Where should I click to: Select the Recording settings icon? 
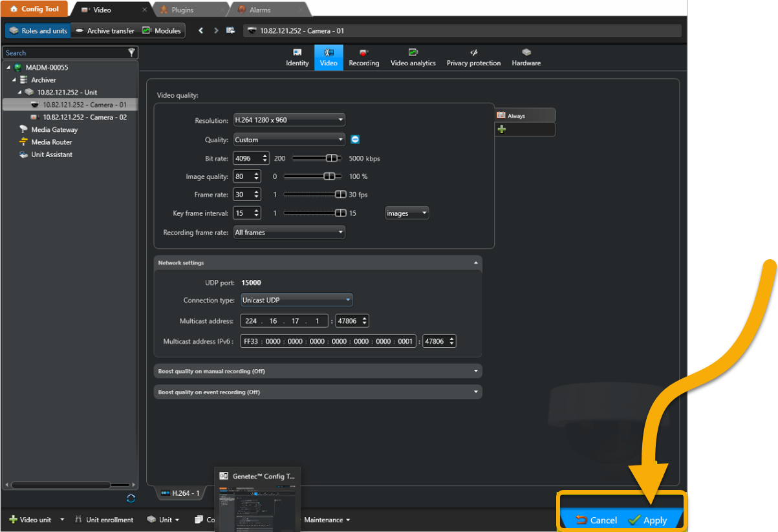(x=363, y=57)
